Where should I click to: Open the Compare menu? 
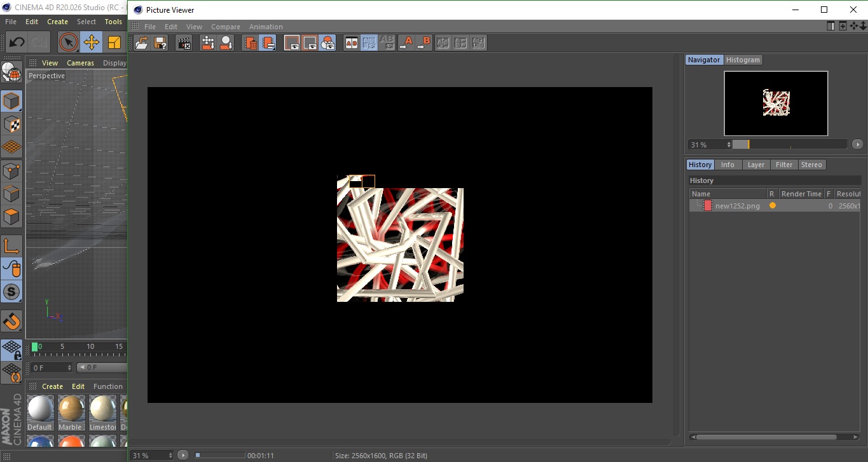[226, 27]
